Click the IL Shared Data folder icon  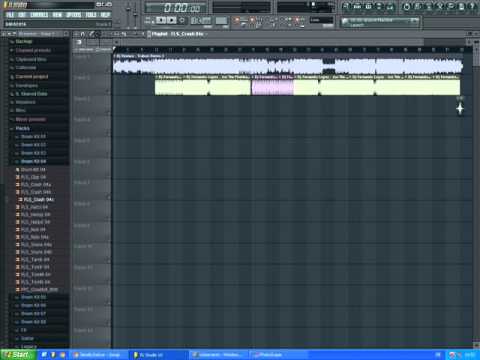[12, 94]
